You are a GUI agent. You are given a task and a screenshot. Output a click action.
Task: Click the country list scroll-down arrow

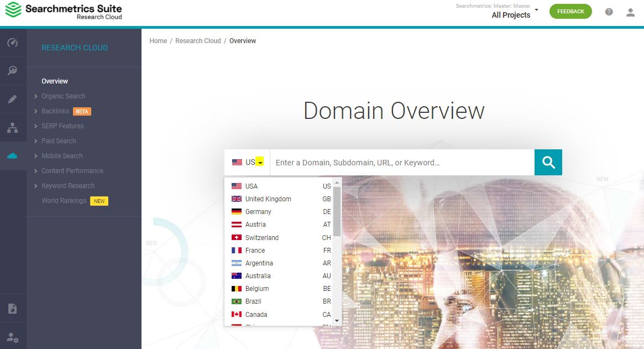click(x=337, y=321)
